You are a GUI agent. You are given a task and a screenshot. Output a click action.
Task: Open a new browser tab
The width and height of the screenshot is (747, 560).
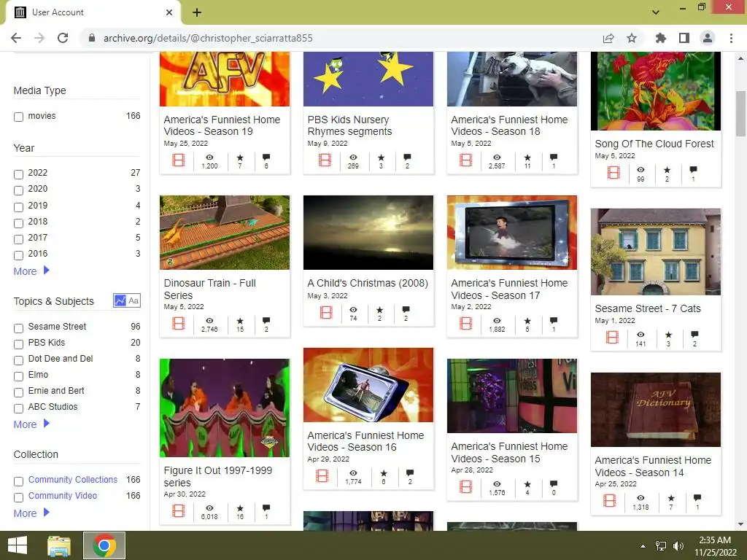pos(197,12)
